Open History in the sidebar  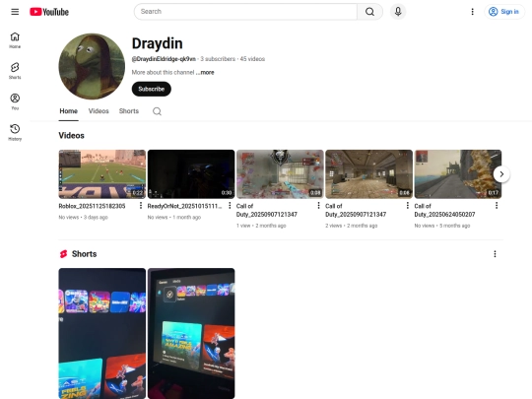(15, 132)
